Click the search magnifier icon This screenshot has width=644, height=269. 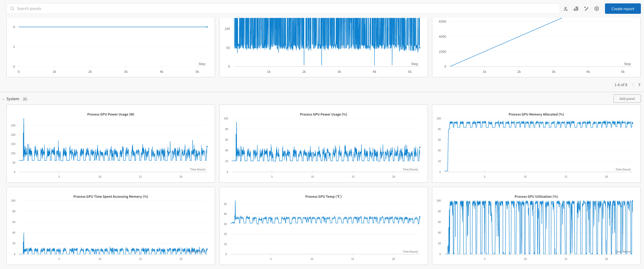pyautogui.click(x=12, y=9)
